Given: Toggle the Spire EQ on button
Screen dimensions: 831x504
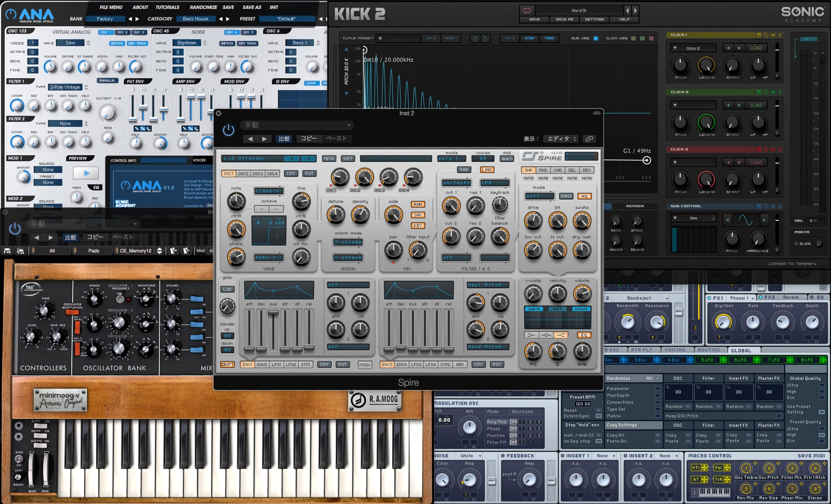Looking at the screenshot, I should [584, 335].
